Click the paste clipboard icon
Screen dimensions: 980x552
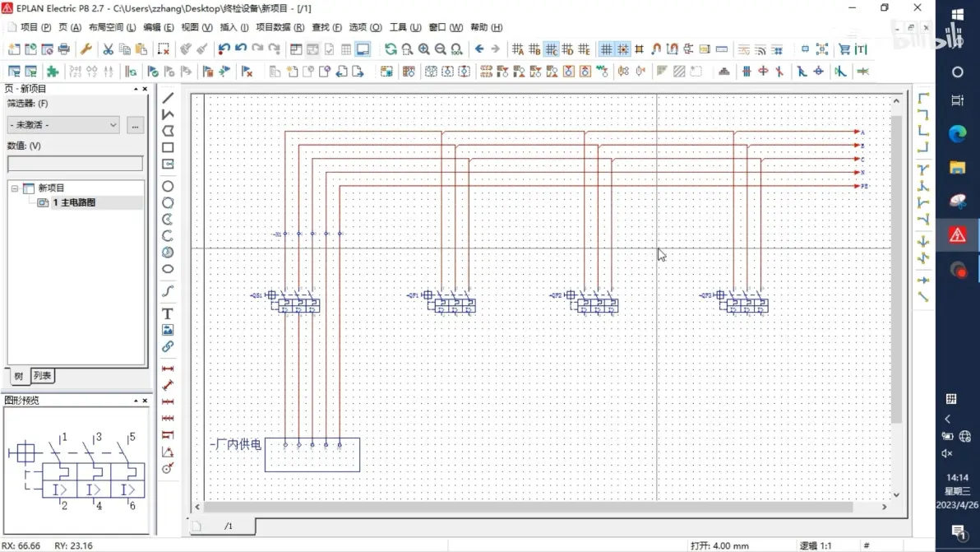[x=141, y=49]
